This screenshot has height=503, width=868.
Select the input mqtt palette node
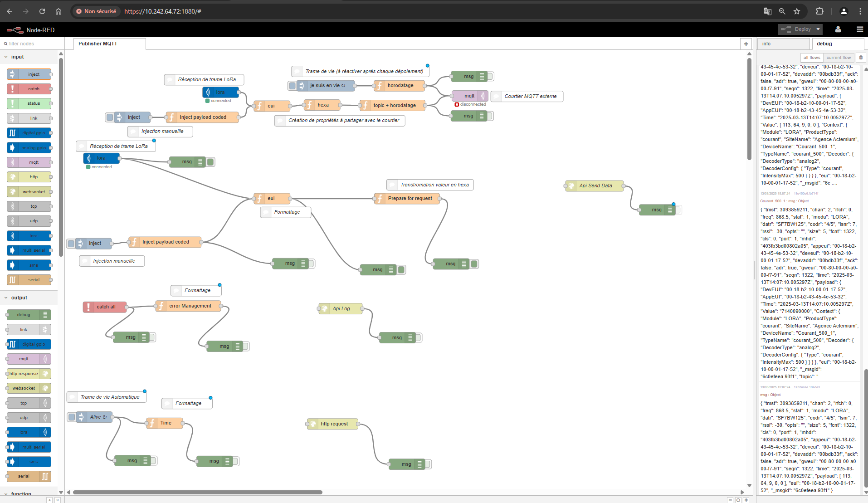click(29, 162)
